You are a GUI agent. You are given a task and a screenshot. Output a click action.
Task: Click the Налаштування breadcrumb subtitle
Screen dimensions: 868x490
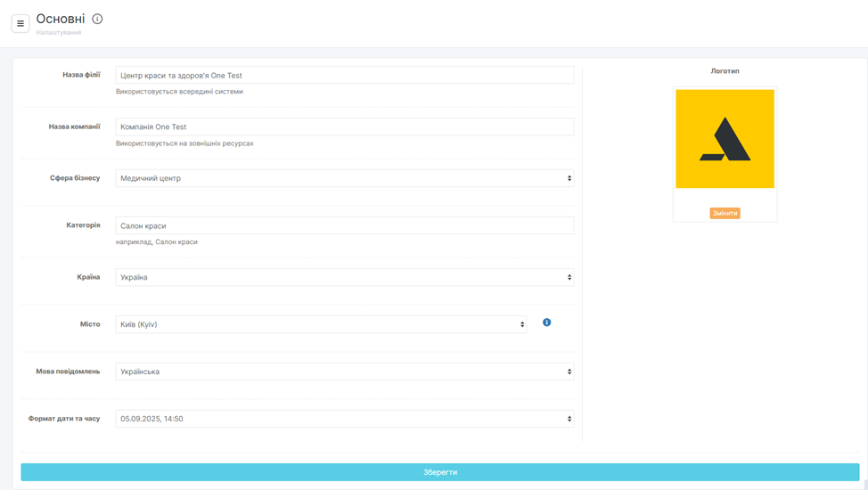[59, 33]
